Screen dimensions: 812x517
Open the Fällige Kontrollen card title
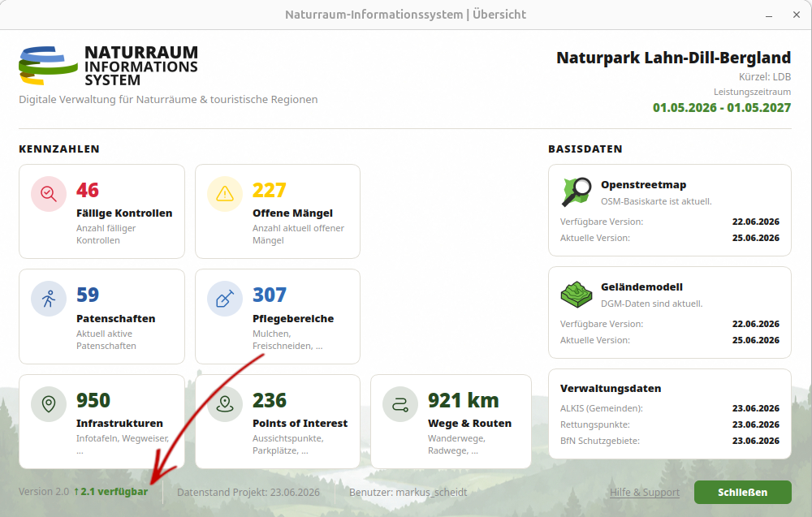tap(124, 213)
